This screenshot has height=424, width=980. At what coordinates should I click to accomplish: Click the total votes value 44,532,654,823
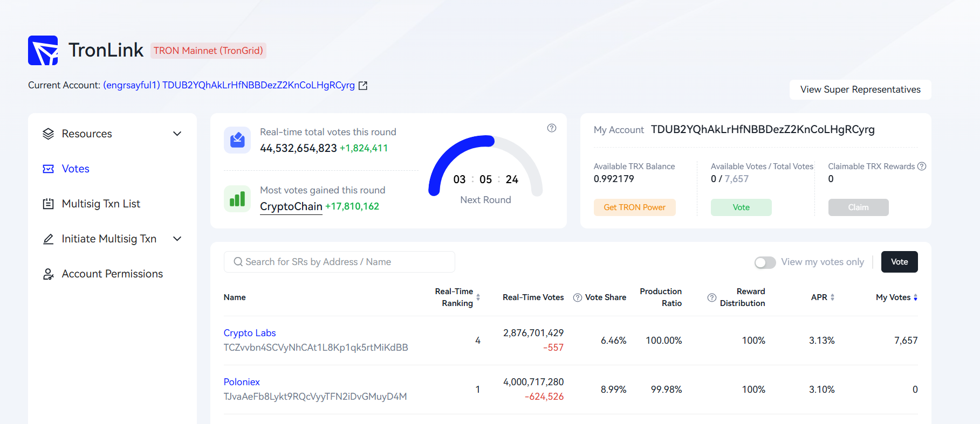(x=298, y=148)
